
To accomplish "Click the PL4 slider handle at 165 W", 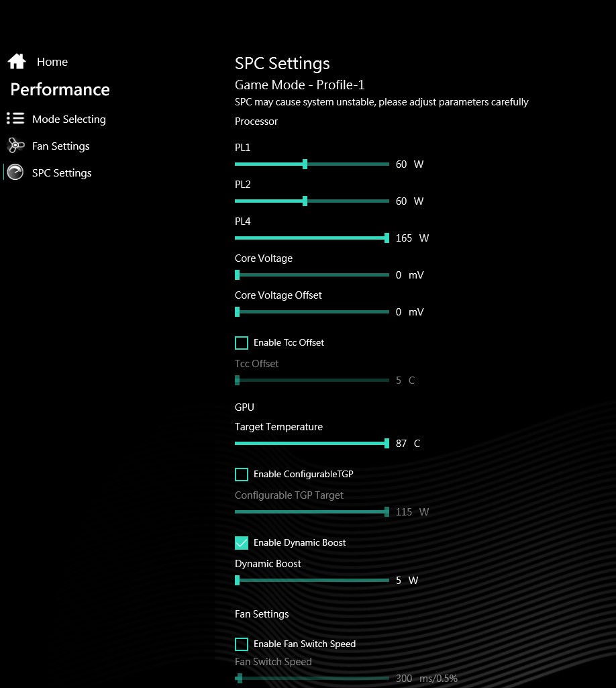I will [x=387, y=238].
